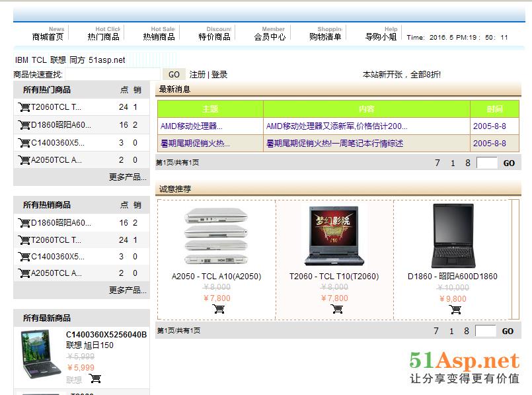Click first-page symbol 7 in news pager

point(437,163)
